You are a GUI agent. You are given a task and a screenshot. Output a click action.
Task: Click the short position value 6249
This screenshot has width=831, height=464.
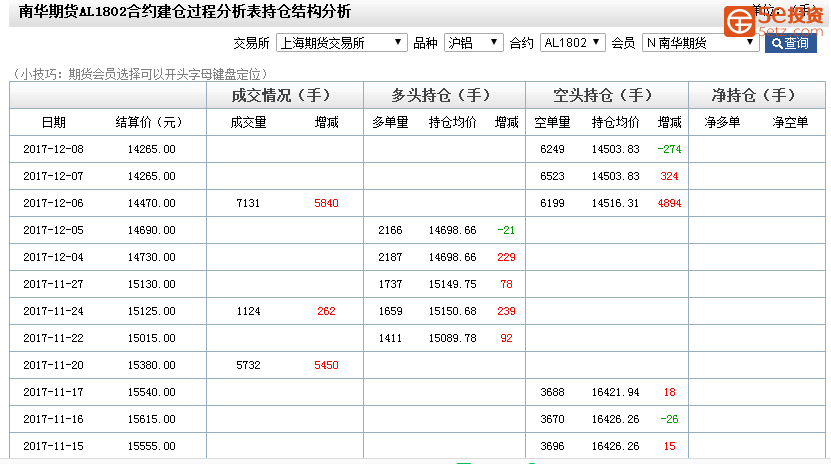(552, 149)
